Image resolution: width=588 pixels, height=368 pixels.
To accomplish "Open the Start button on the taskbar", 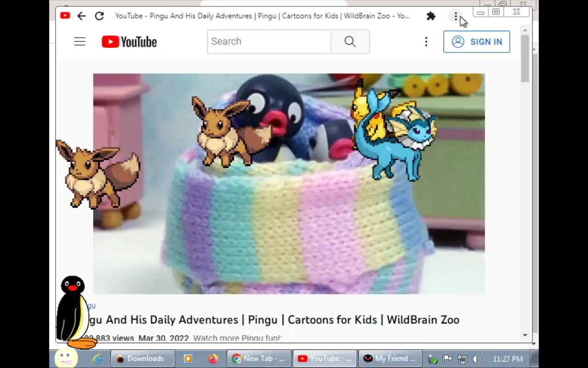I will 66,358.
